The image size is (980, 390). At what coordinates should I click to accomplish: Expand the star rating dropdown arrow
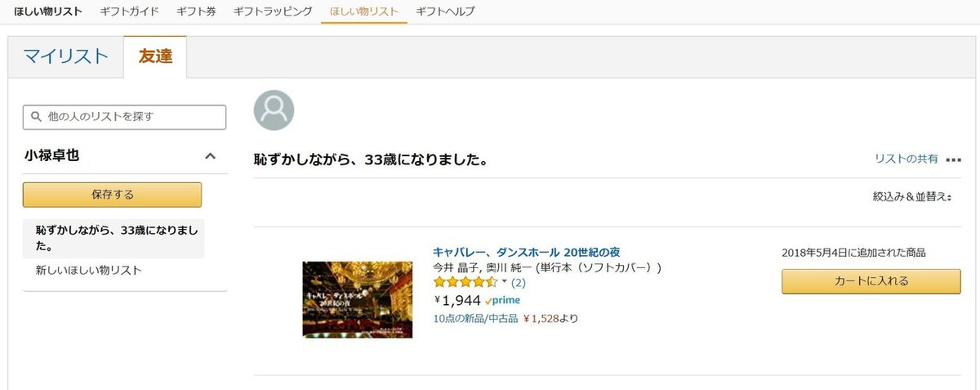pos(504,282)
